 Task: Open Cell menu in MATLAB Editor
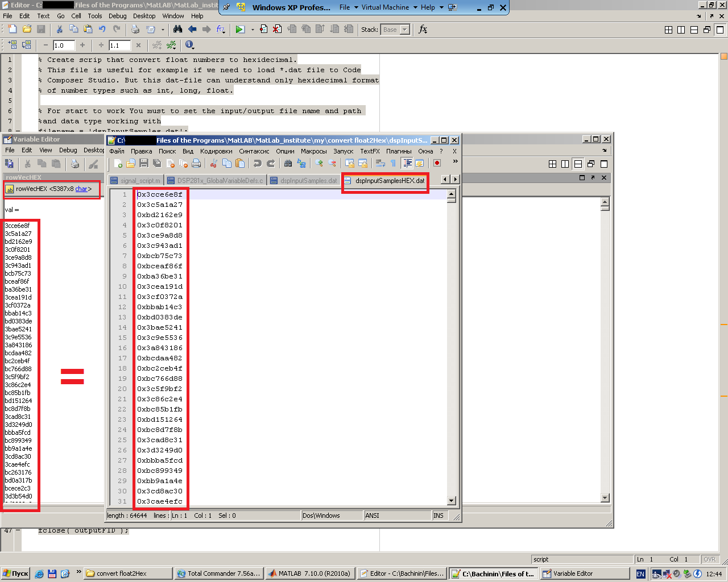76,16
